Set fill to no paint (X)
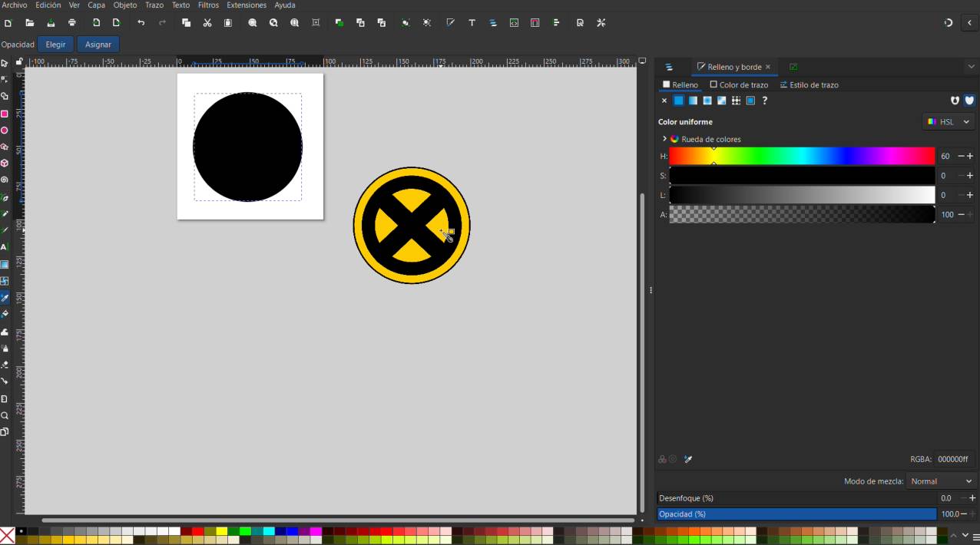 point(664,101)
